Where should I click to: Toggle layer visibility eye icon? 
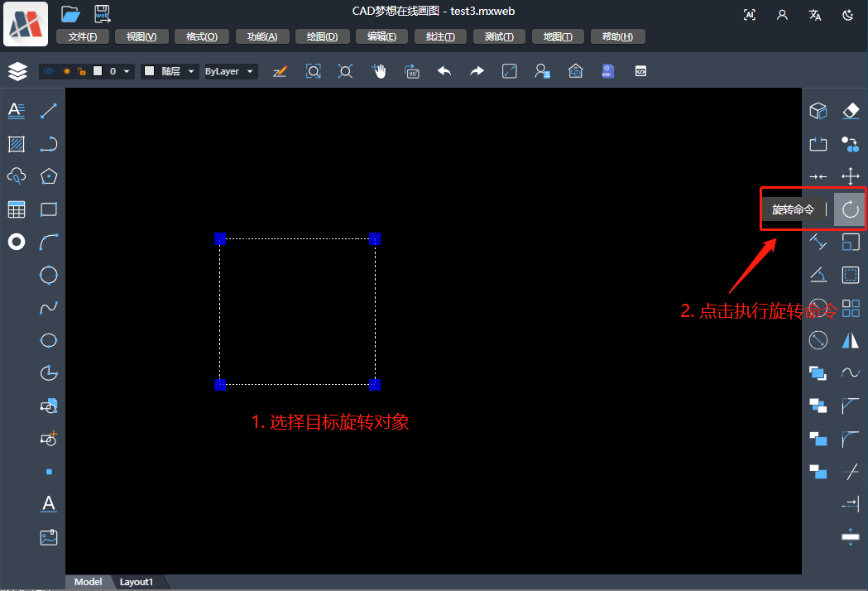(x=49, y=72)
